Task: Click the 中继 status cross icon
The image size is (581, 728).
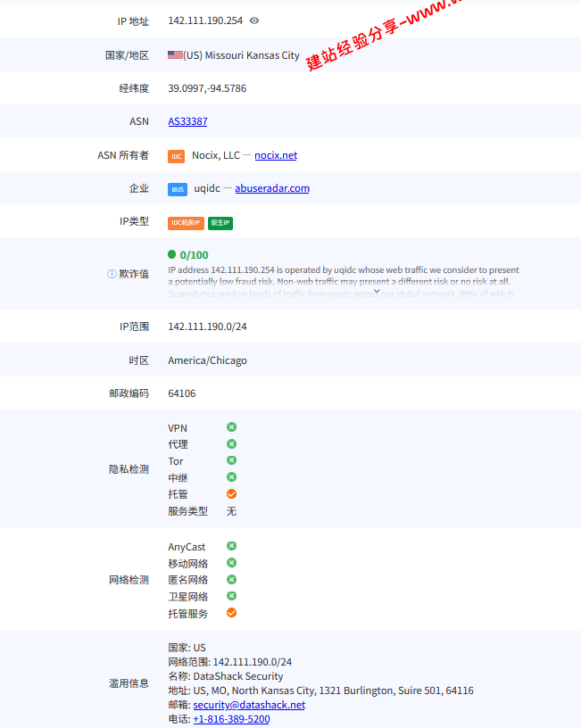Action: tap(231, 476)
